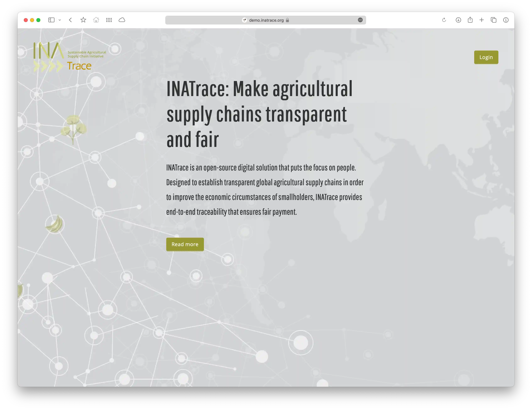Screen dimensions: 532x410
Task: Open a new browser tab
Action: click(482, 20)
